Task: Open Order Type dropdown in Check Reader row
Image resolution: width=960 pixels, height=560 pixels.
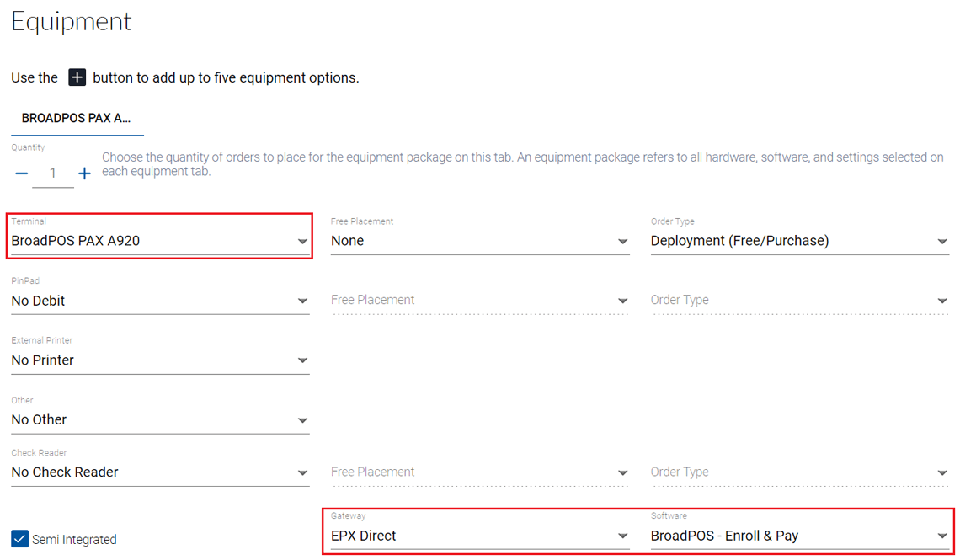Action: point(800,472)
